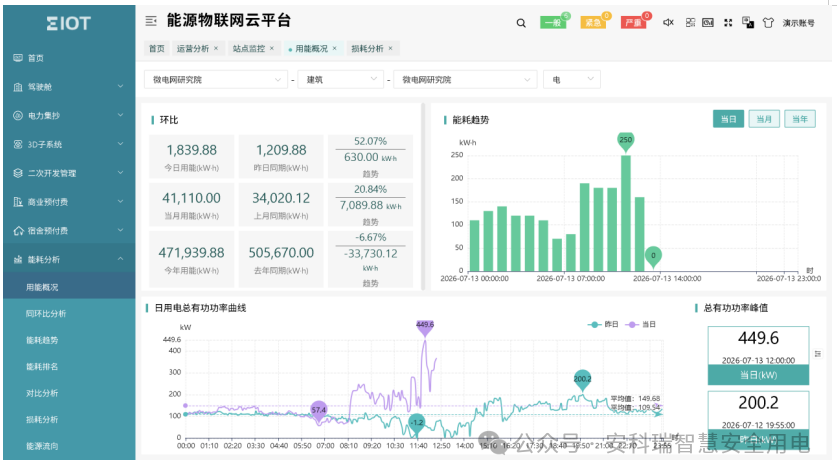Open 对比分析 in the sidebar
This screenshot has height=476, width=837.
[x=69, y=393]
